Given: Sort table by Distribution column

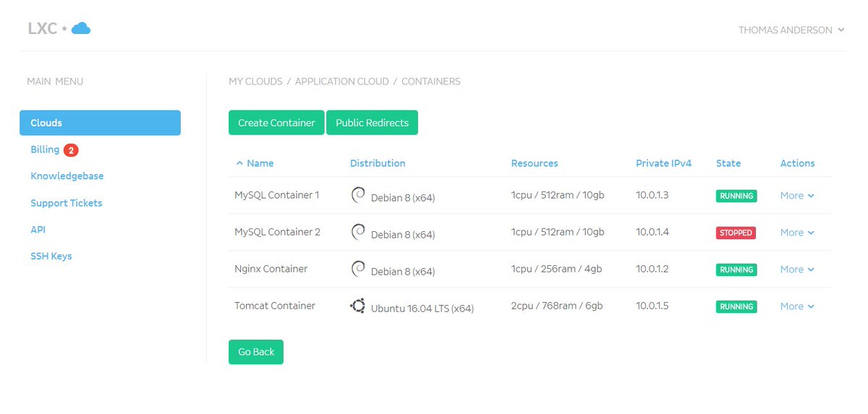Looking at the screenshot, I should (x=378, y=163).
